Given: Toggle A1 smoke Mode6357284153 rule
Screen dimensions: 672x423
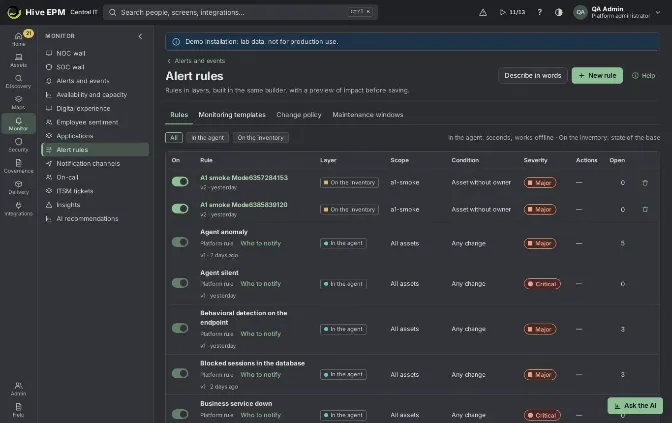Looking at the screenshot, I should 180,182.
